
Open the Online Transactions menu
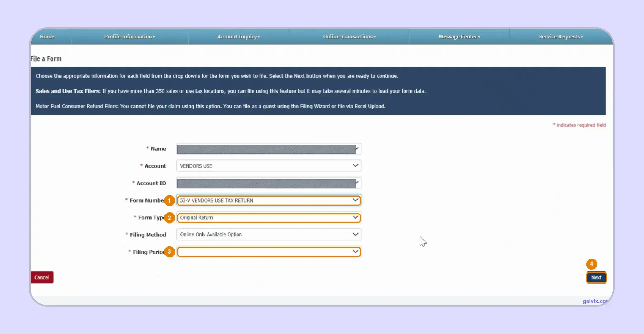[x=349, y=37]
